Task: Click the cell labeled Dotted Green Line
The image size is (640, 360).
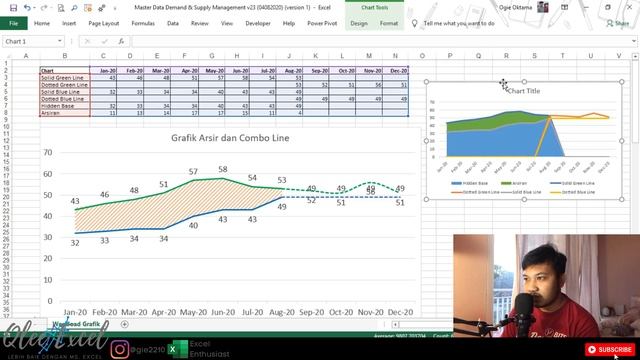Action: [64, 84]
